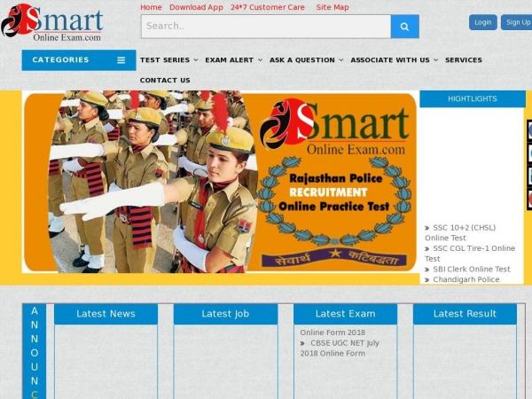Select the Latest Job header
The image size is (532, 399).
coord(225,314)
